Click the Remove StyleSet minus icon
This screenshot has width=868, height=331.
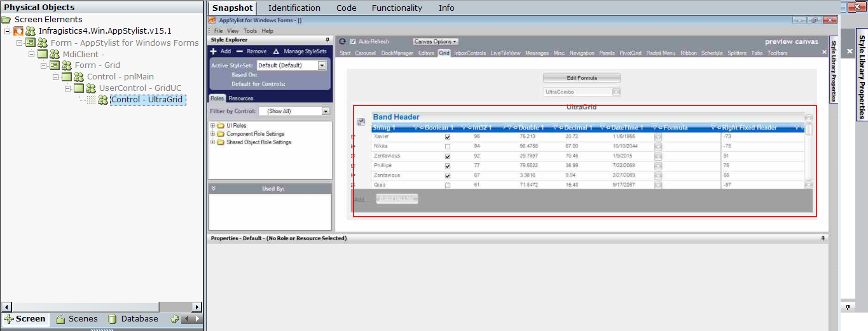coord(239,51)
